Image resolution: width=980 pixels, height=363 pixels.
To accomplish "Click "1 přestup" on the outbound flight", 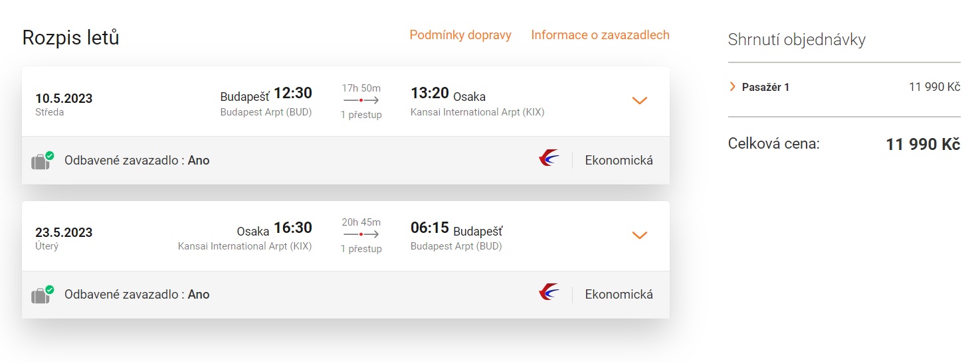I will [x=361, y=115].
